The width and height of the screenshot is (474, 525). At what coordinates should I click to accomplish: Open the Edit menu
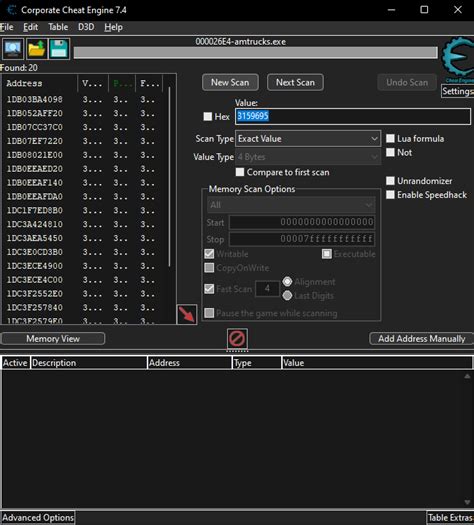point(30,27)
